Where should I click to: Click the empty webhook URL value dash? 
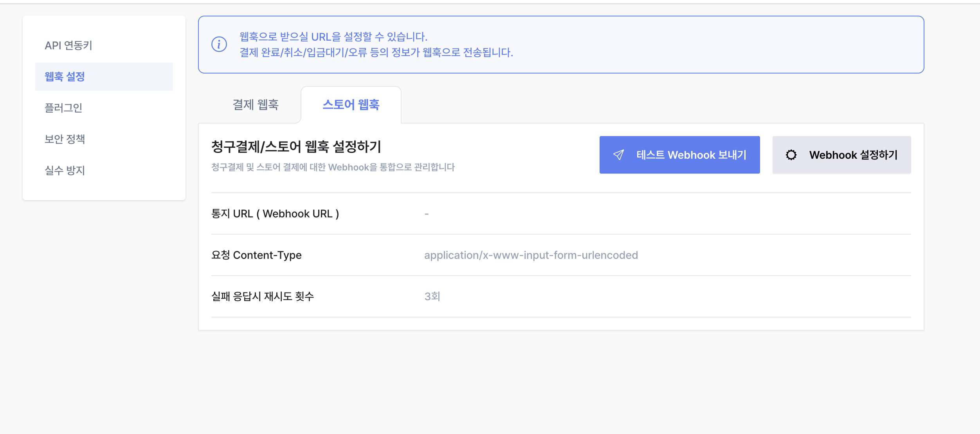(427, 213)
